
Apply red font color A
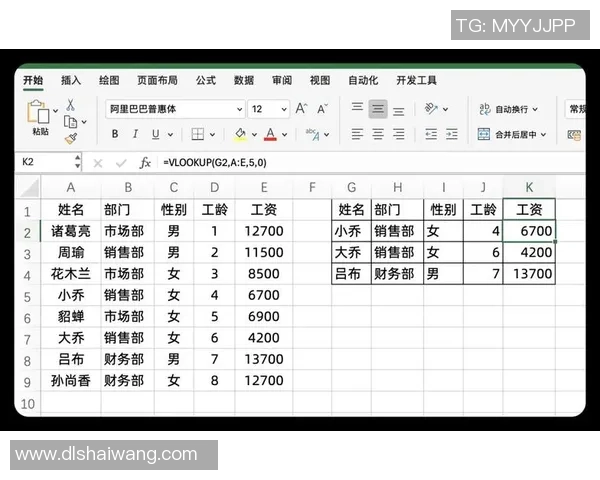[271, 134]
